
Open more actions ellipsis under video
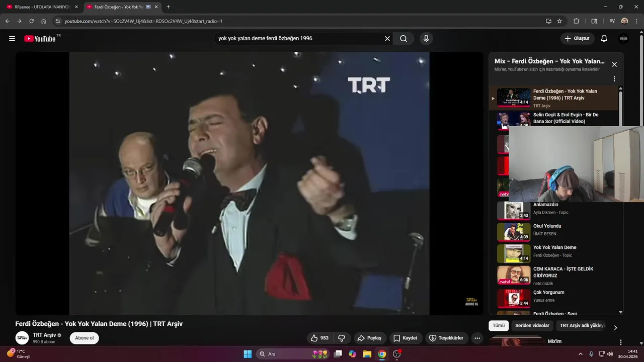point(477,338)
